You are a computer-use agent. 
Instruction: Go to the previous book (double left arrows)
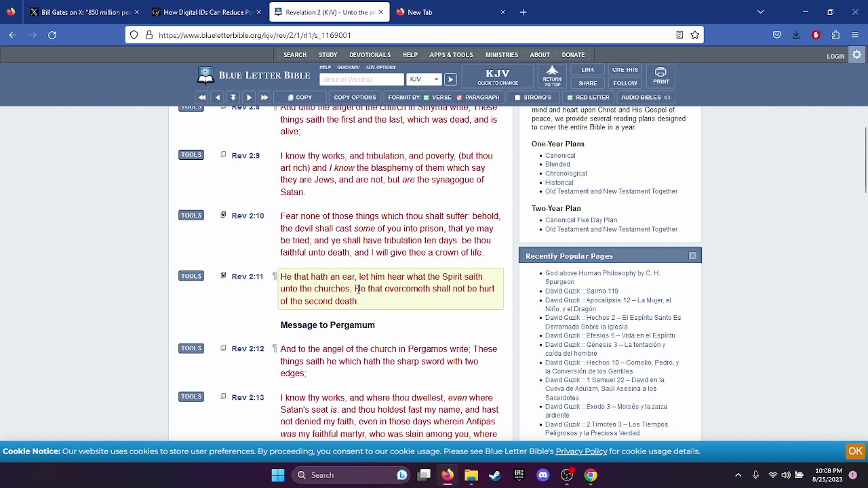point(201,98)
